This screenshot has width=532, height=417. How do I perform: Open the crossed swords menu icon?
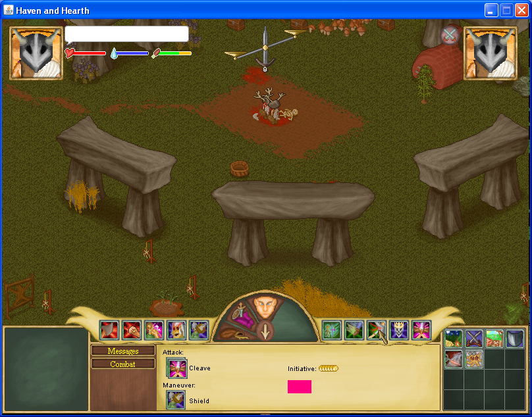pyautogui.click(x=474, y=339)
